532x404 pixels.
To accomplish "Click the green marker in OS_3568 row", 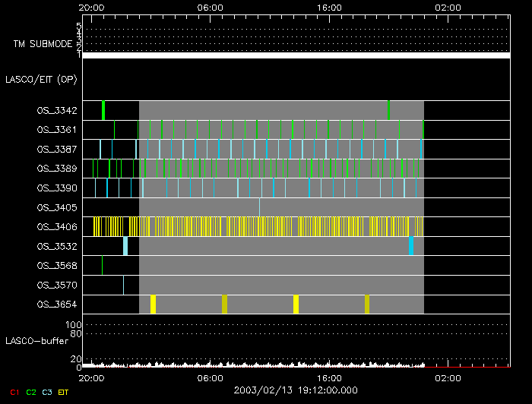I will [103, 265].
